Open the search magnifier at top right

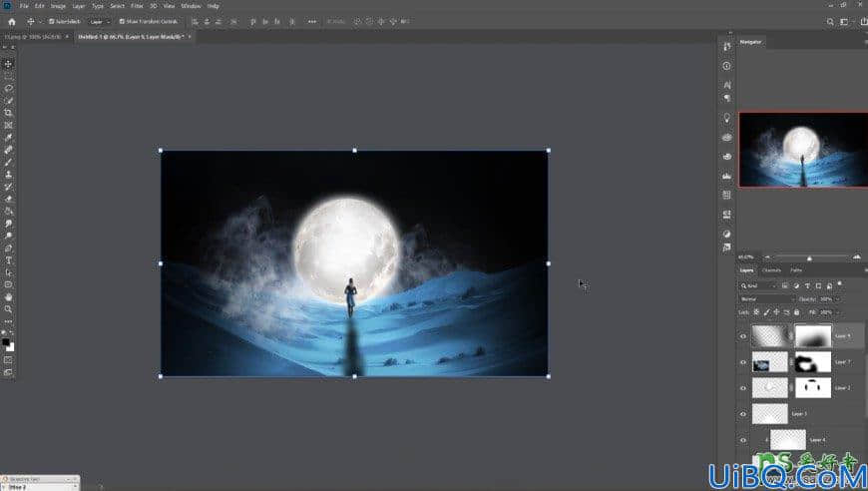pyautogui.click(x=830, y=22)
